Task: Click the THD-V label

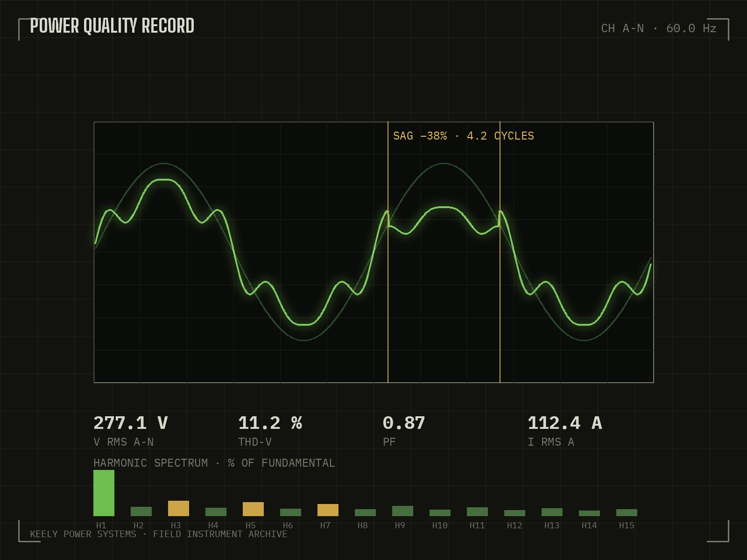Action: pos(255,442)
